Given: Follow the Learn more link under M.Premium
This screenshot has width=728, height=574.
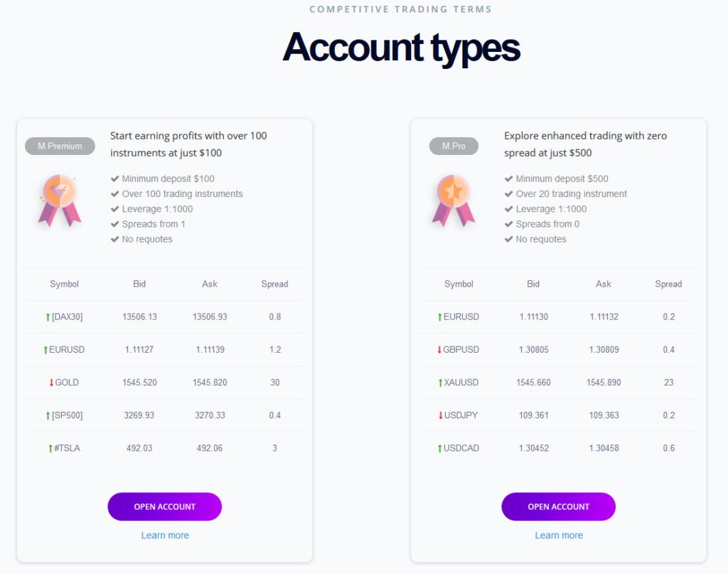Looking at the screenshot, I should pyautogui.click(x=165, y=536).
